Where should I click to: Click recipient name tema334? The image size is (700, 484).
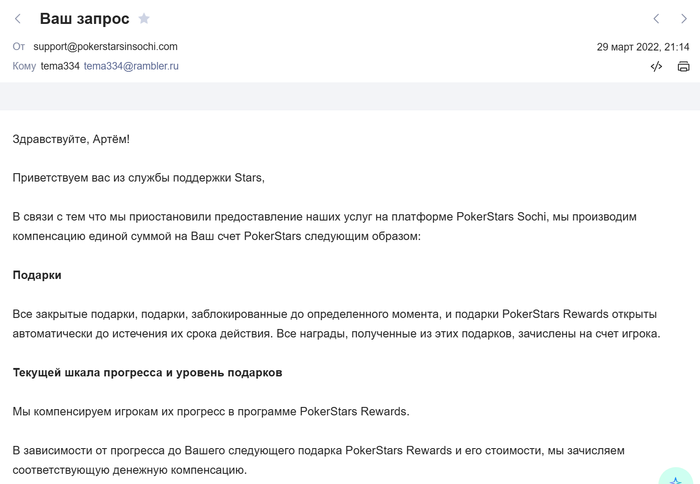(x=59, y=66)
